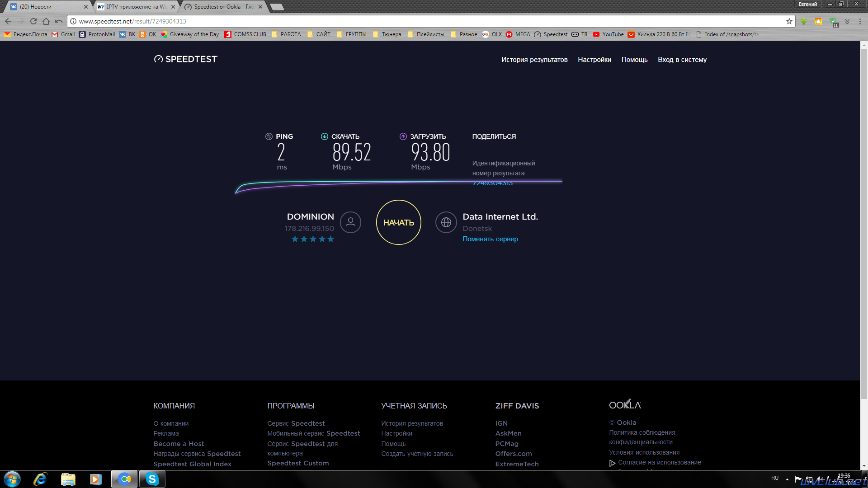Click the SPEEDTEST logo

tap(185, 59)
